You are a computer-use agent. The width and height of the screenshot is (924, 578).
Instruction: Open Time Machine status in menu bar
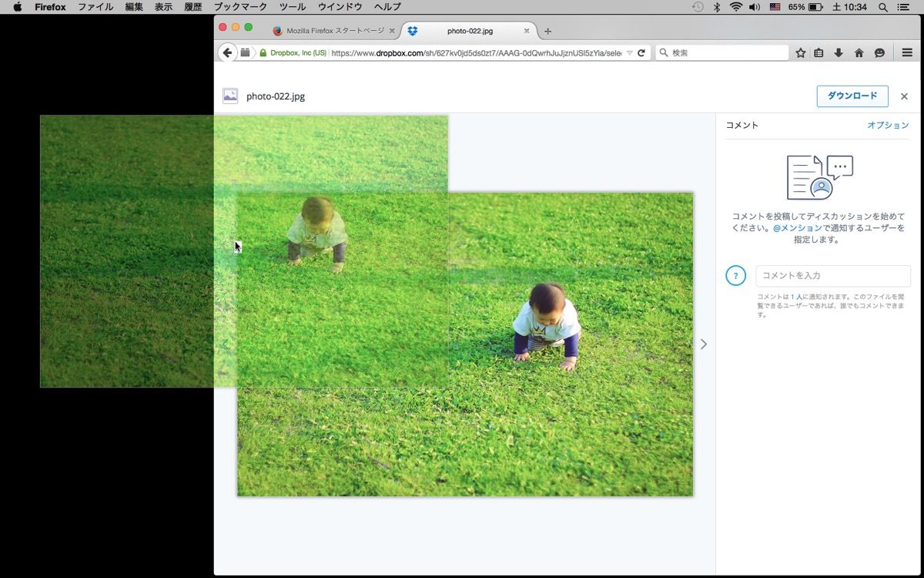[698, 7]
